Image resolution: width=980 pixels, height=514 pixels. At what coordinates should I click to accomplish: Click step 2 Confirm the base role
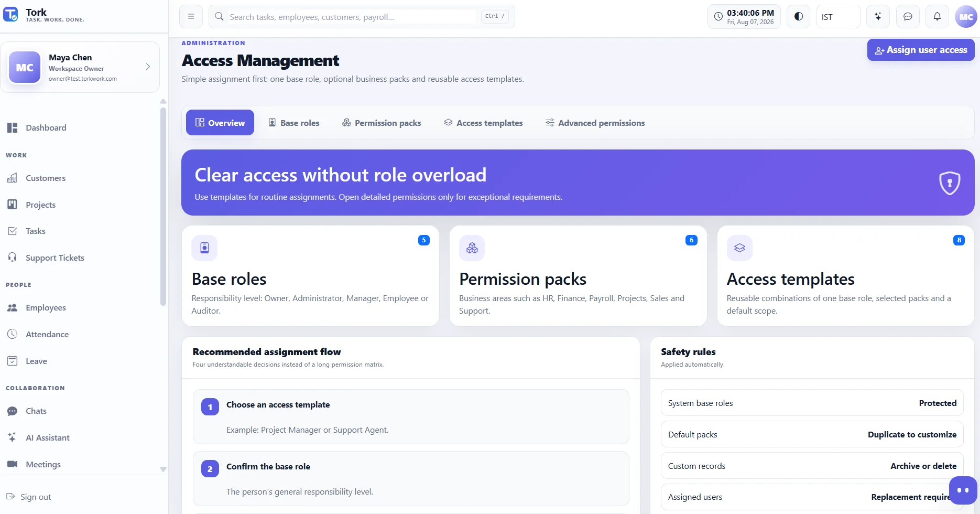411,478
